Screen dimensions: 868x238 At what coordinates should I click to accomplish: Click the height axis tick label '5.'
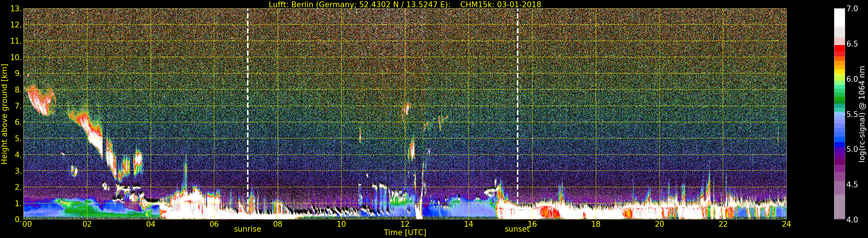click(x=18, y=138)
